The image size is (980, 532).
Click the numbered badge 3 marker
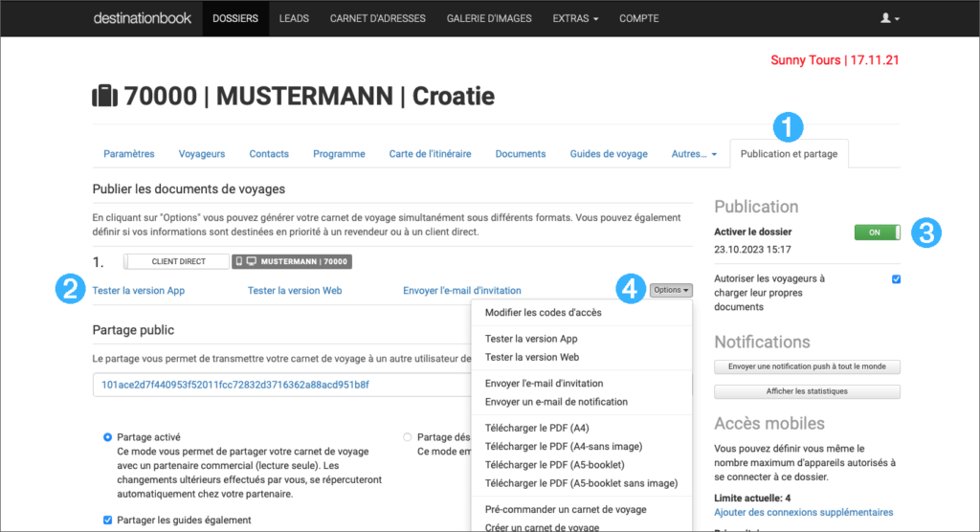[924, 233]
